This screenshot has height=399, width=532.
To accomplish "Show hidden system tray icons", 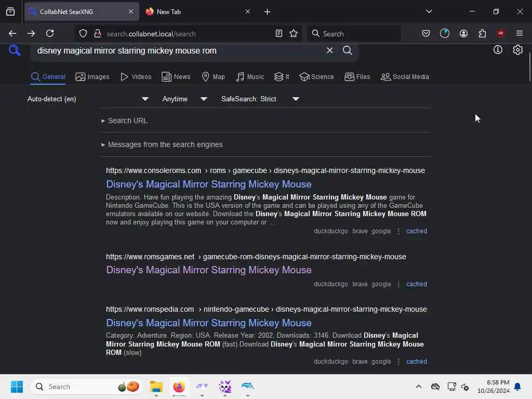I will (x=419, y=387).
